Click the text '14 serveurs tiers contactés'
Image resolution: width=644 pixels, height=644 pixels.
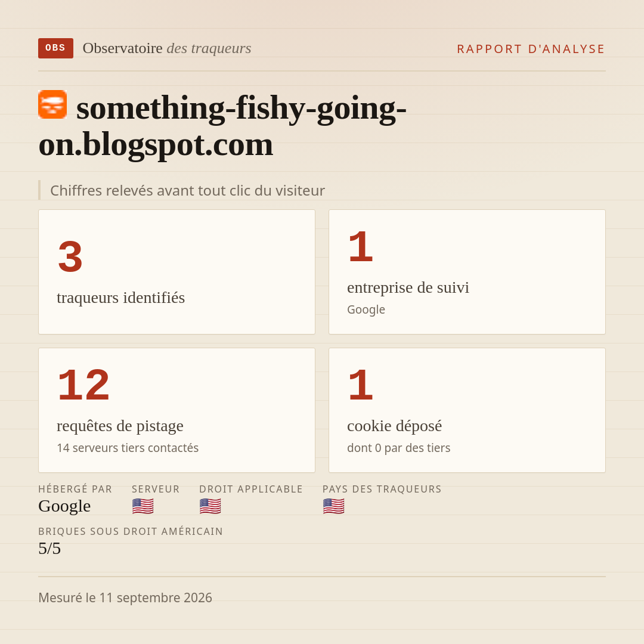(128, 448)
